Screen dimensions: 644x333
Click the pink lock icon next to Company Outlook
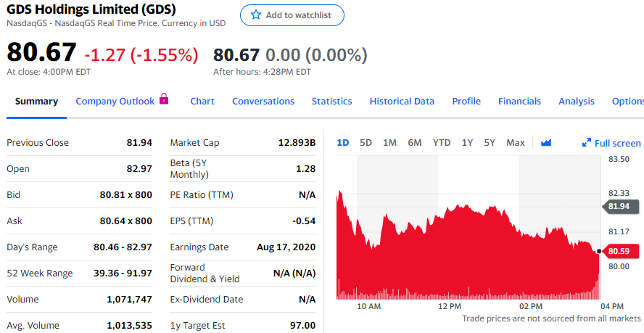pos(164,99)
